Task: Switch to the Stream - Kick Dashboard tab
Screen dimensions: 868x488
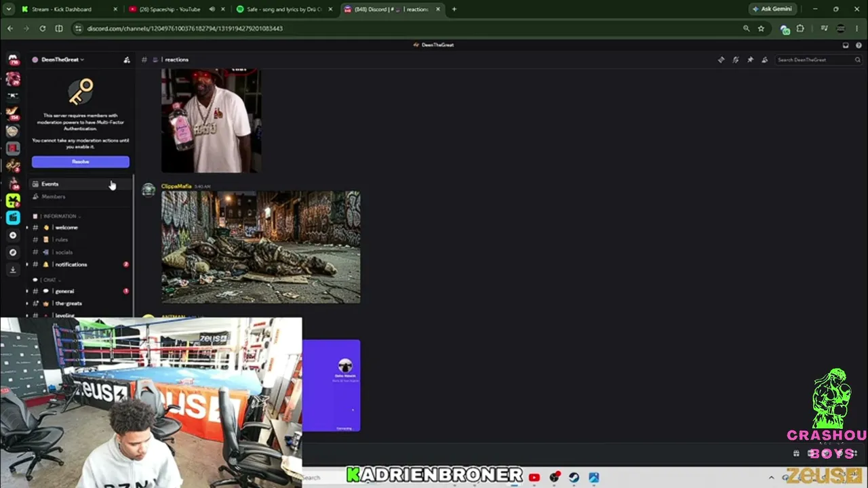Action: [x=68, y=9]
